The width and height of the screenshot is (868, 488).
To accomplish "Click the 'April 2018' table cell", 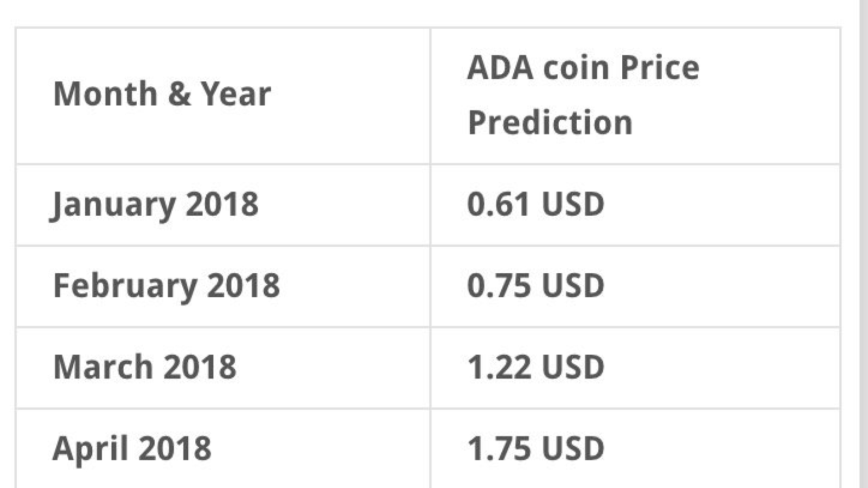I will point(223,449).
